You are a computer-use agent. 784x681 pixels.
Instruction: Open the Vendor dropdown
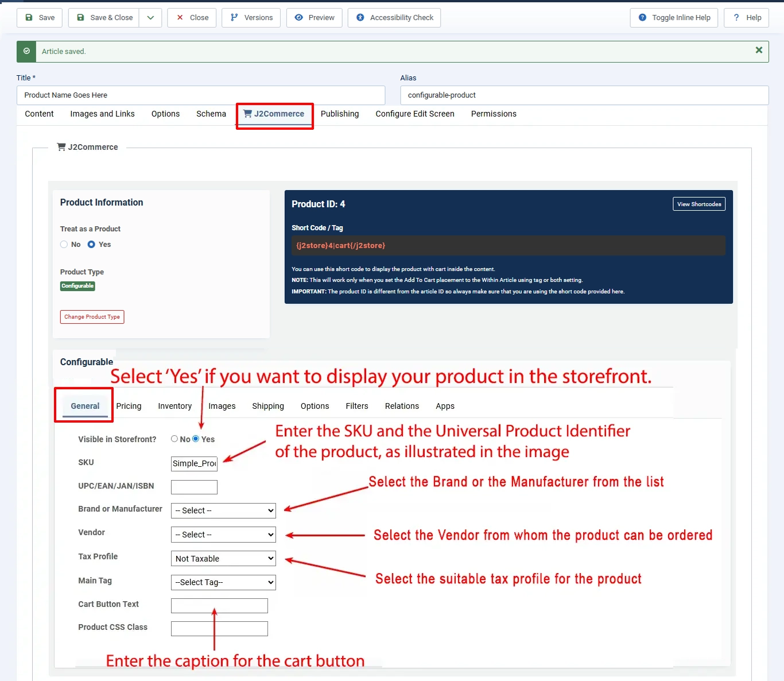[223, 535]
